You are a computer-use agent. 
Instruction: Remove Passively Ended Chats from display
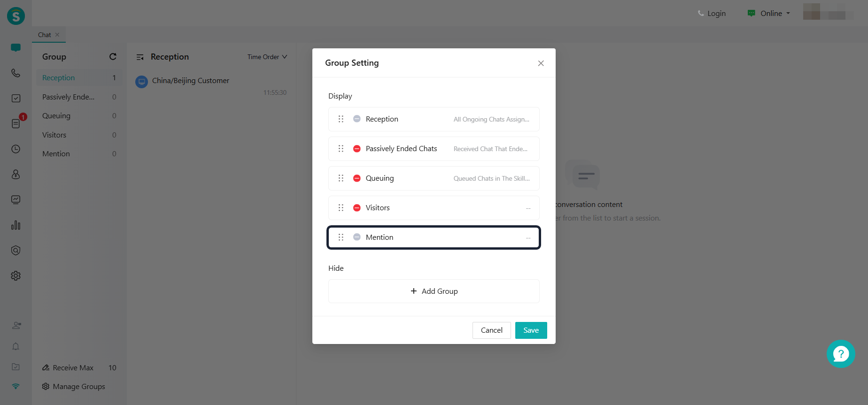click(x=357, y=149)
